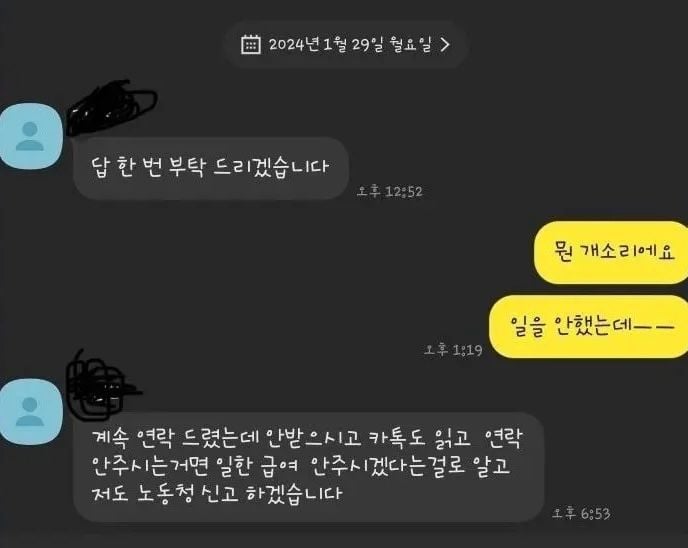Image resolution: width=688 pixels, height=548 pixels.
Task: Click the 오후 12:52 timestamp
Action: [x=390, y=192]
